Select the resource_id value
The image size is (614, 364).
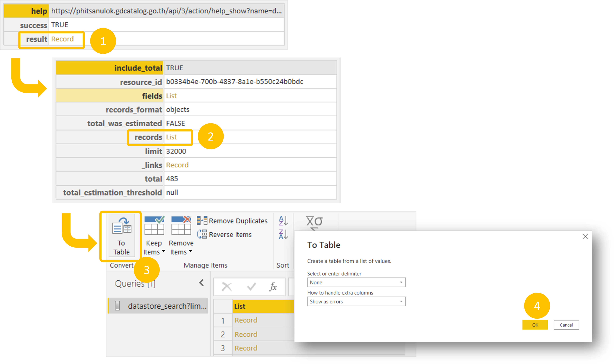click(235, 82)
